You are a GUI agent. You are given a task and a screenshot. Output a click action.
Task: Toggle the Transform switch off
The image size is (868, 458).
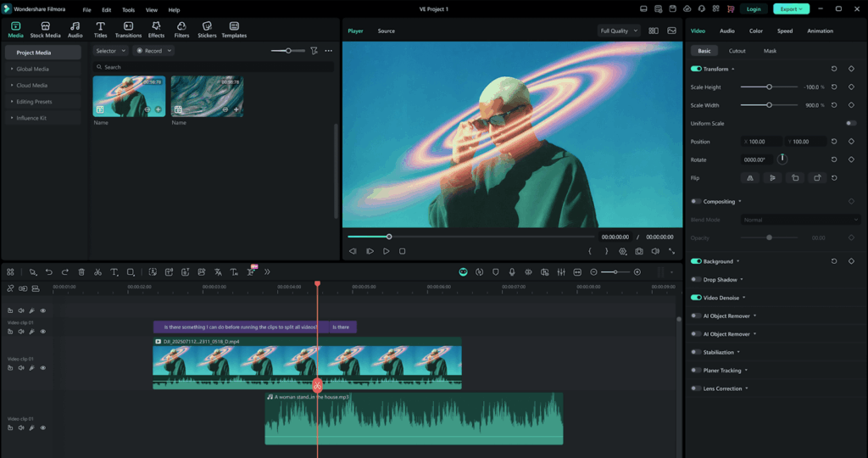coord(696,69)
